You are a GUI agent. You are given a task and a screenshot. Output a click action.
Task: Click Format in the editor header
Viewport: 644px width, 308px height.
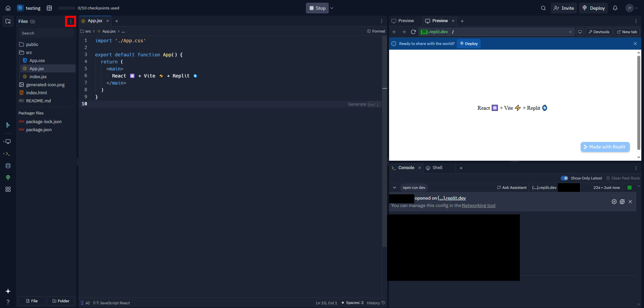click(376, 31)
